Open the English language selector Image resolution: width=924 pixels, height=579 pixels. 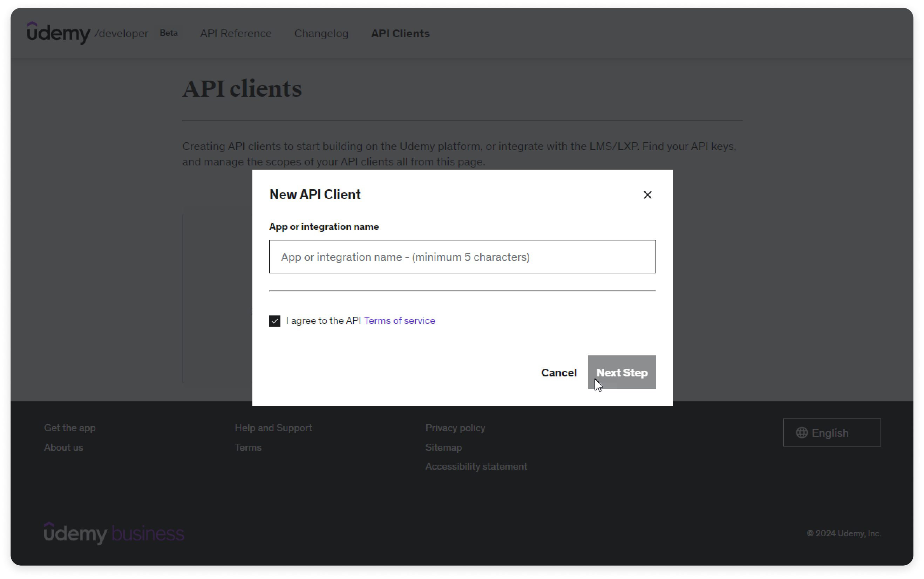click(x=831, y=432)
